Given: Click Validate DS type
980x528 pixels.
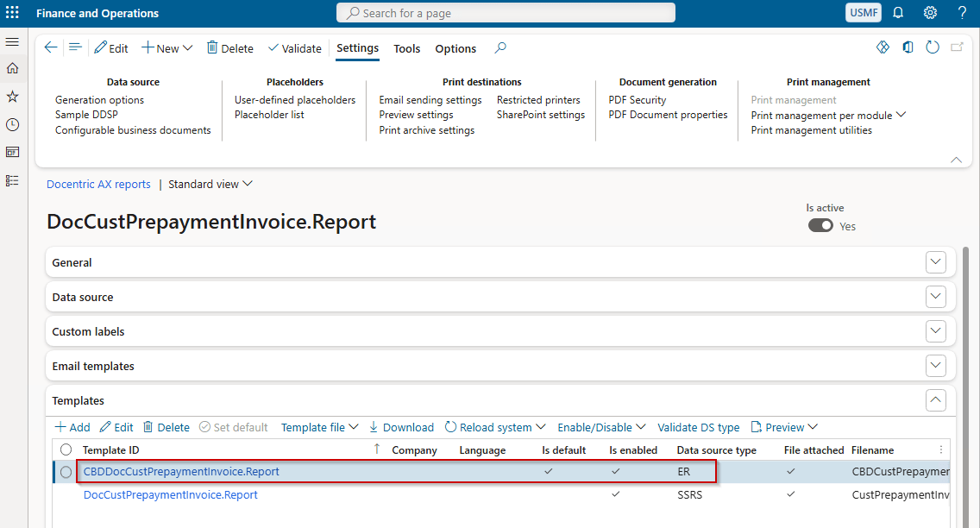Looking at the screenshot, I should tap(698, 427).
